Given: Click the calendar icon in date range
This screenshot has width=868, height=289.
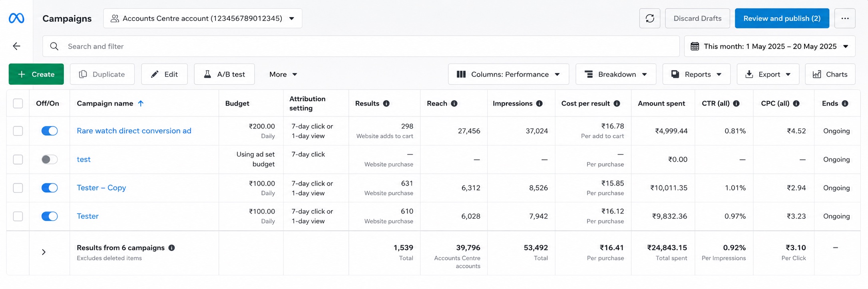Looking at the screenshot, I should point(695,46).
